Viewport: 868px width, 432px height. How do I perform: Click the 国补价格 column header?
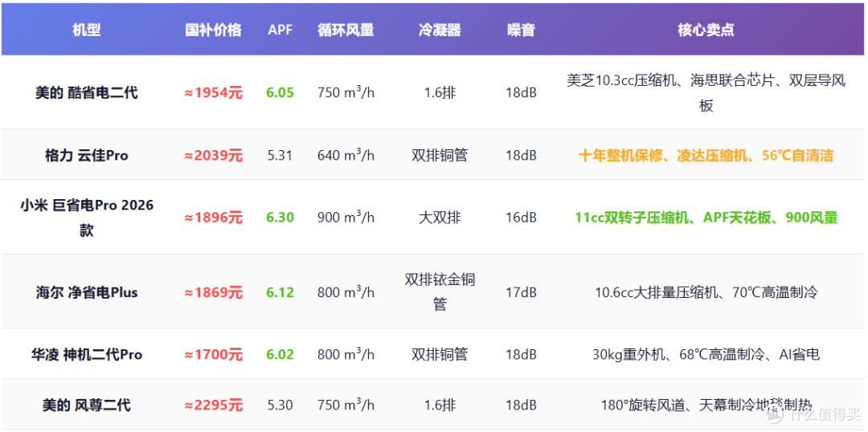click(213, 30)
